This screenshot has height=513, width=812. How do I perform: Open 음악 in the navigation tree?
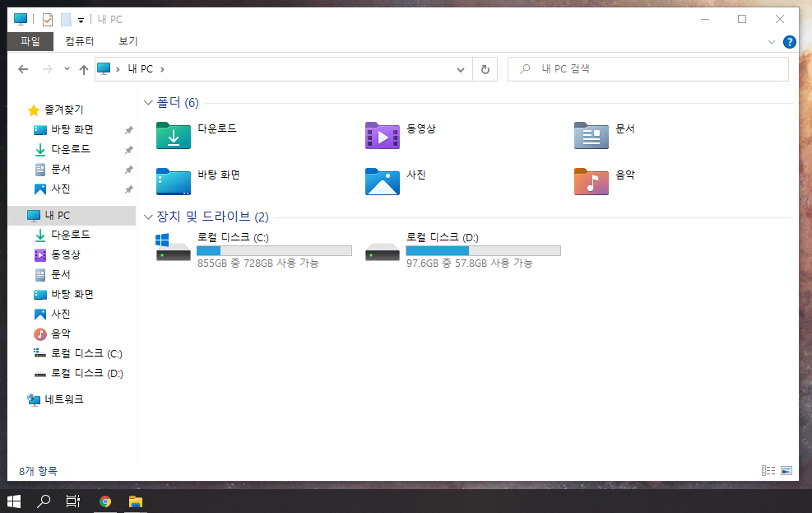(60, 333)
